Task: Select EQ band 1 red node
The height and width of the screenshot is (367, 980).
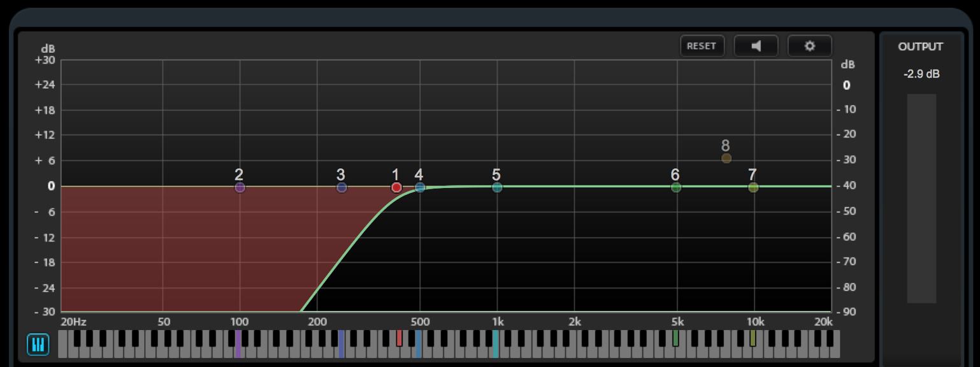Action: pyautogui.click(x=396, y=187)
